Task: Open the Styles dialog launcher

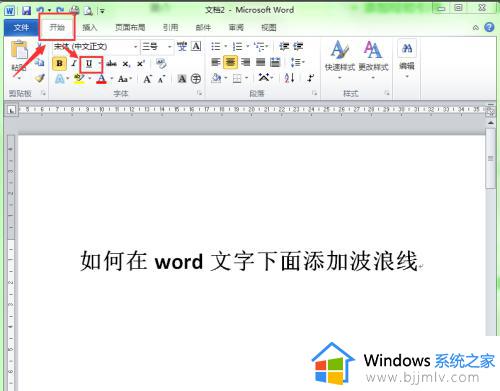Action: click(387, 93)
